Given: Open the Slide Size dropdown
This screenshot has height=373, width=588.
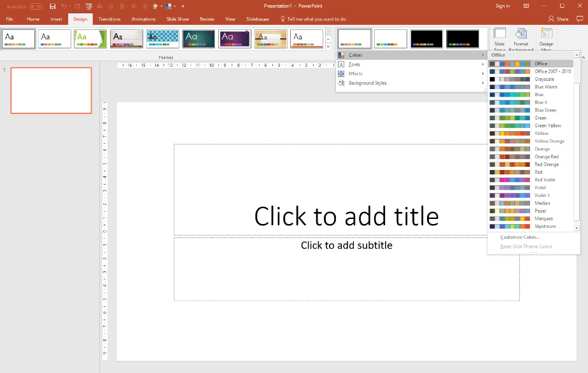Looking at the screenshot, I should coord(500,38).
